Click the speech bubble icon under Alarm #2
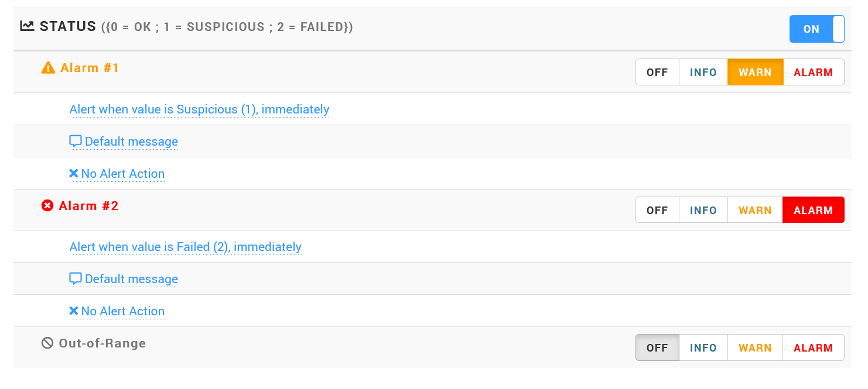The image size is (868, 389). point(75,279)
